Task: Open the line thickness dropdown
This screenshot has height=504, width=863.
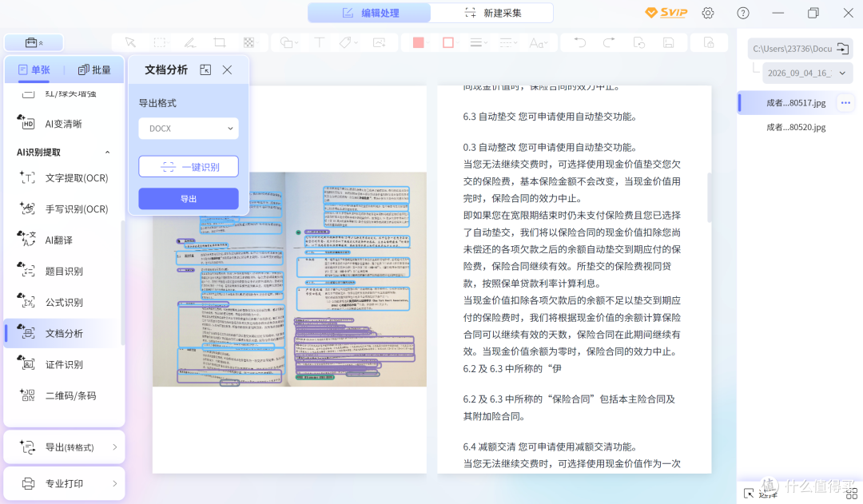Action: (x=479, y=42)
